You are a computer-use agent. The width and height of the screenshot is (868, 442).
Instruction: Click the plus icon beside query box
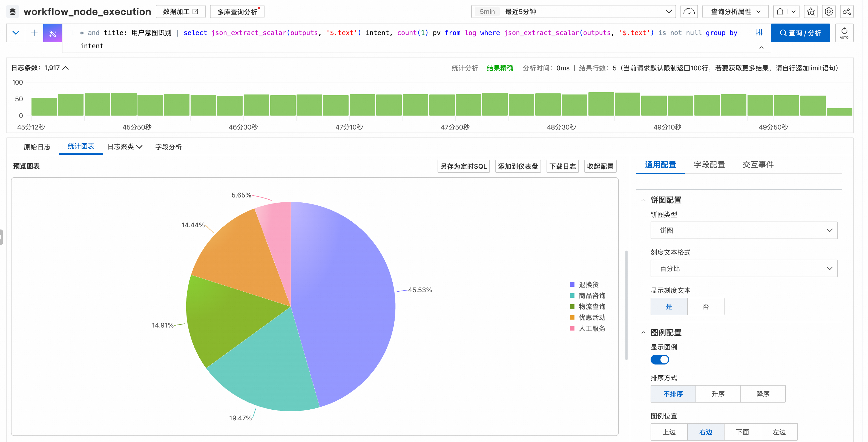coord(34,33)
